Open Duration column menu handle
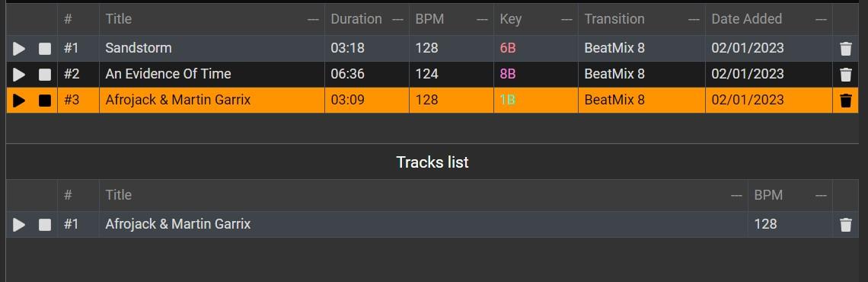 [x=397, y=19]
